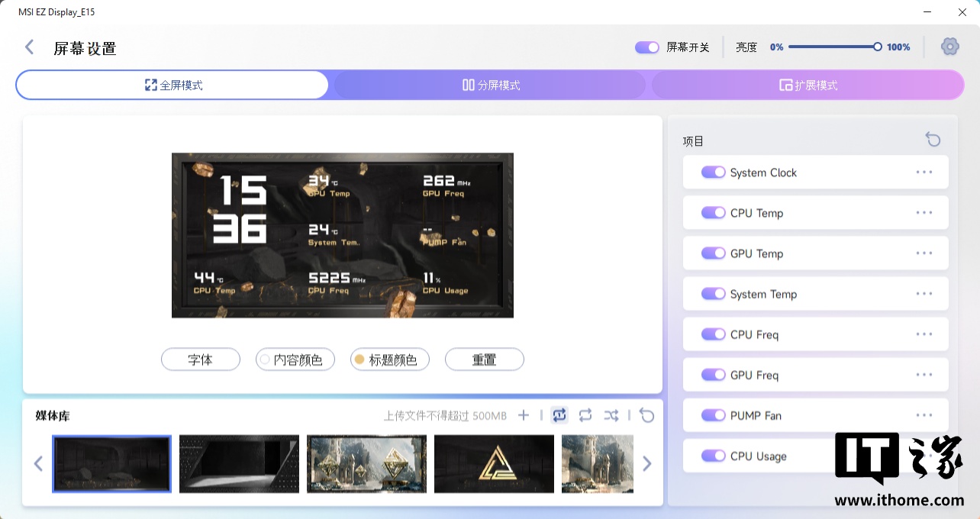Open System Clock more options dots
This screenshot has width=980, height=519.
pos(924,172)
